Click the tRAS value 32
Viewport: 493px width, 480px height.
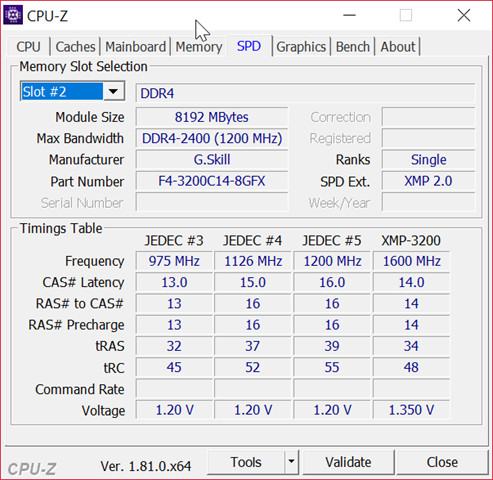coord(174,346)
